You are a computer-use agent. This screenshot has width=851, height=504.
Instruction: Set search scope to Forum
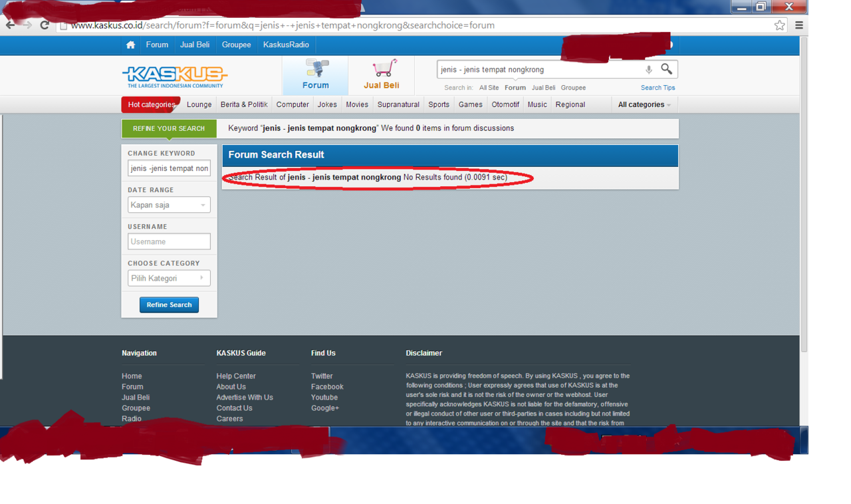pyautogui.click(x=515, y=88)
